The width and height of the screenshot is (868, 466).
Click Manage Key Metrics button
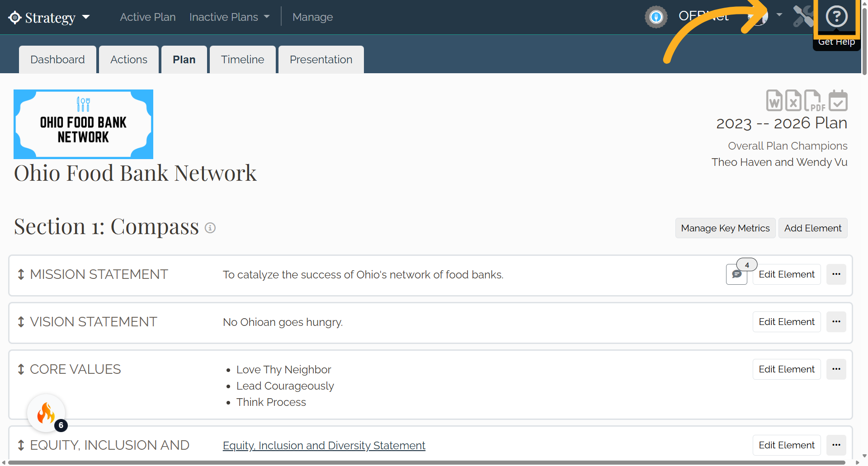(725, 228)
